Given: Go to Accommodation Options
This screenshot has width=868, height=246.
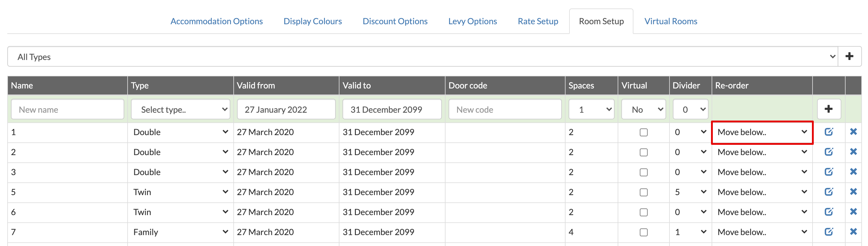Looking at the screenshot, I should pyautogui.click(x=216, y=21).
